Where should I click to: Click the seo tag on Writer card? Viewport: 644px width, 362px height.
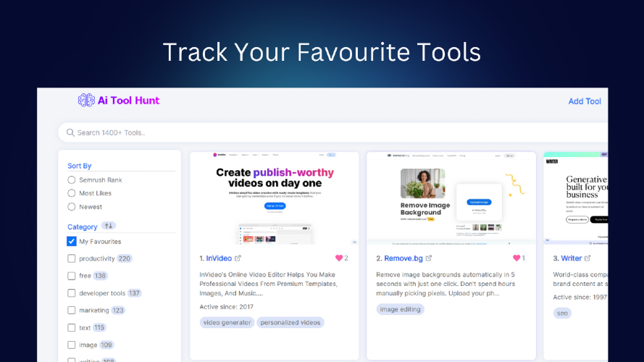click(x=562, y=313)
